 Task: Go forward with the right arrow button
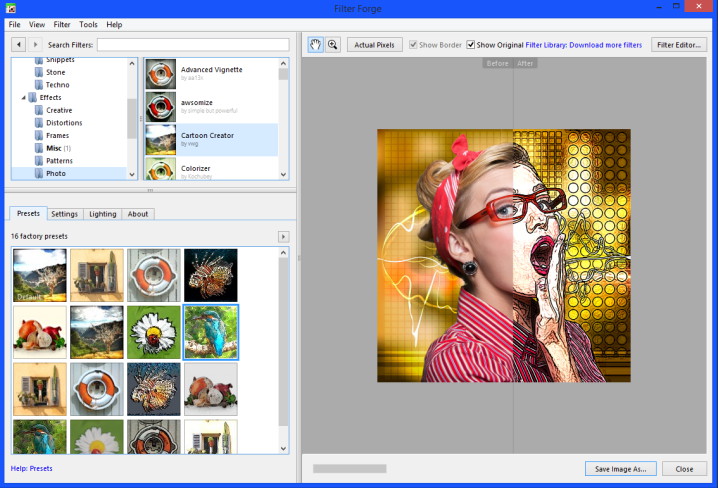[35, 45]
